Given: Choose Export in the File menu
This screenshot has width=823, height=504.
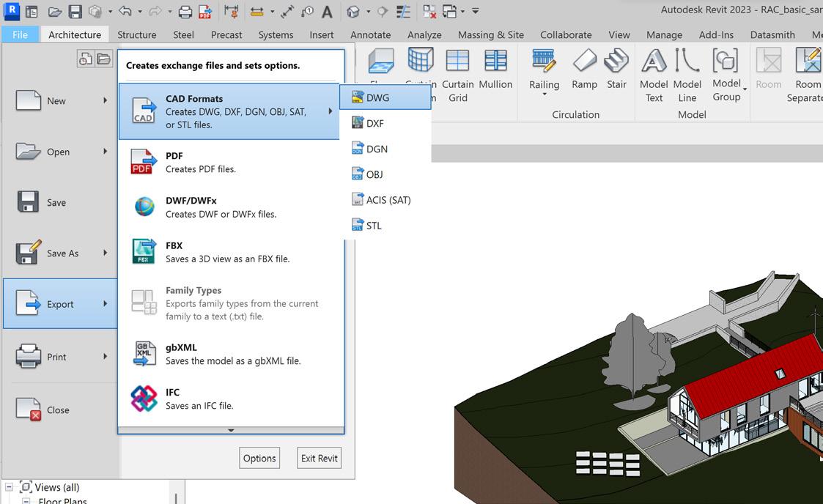Looking at the screenshot, I should click(61, 304).
